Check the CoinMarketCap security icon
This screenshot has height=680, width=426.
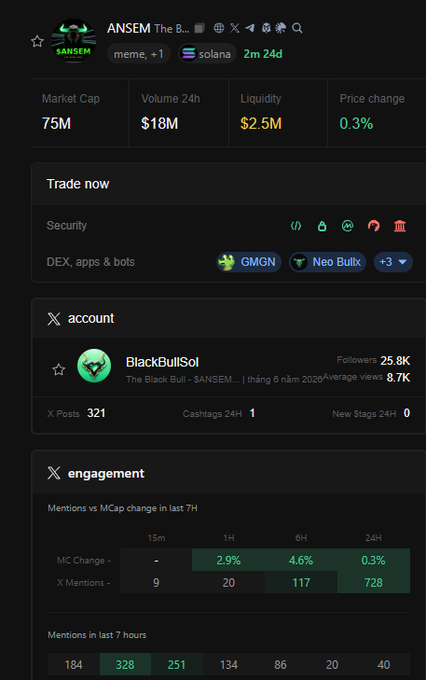[x=347, y=226]
